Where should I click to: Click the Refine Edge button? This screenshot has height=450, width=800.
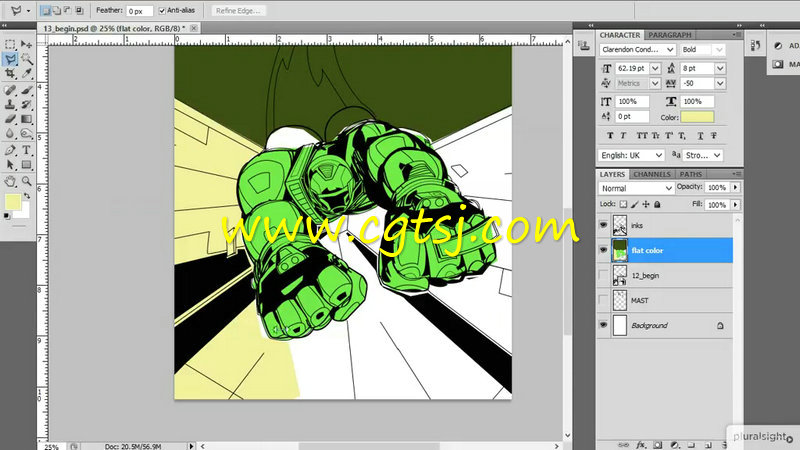(238, 10)
